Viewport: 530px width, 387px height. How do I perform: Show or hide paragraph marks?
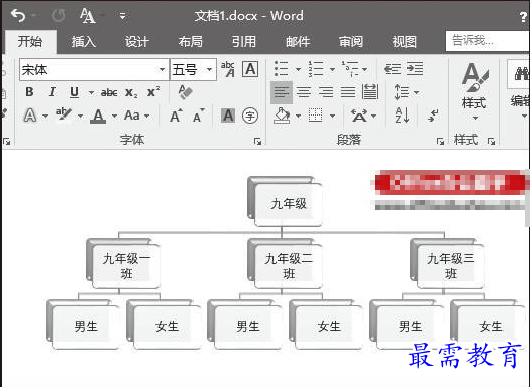click(433, 116)
